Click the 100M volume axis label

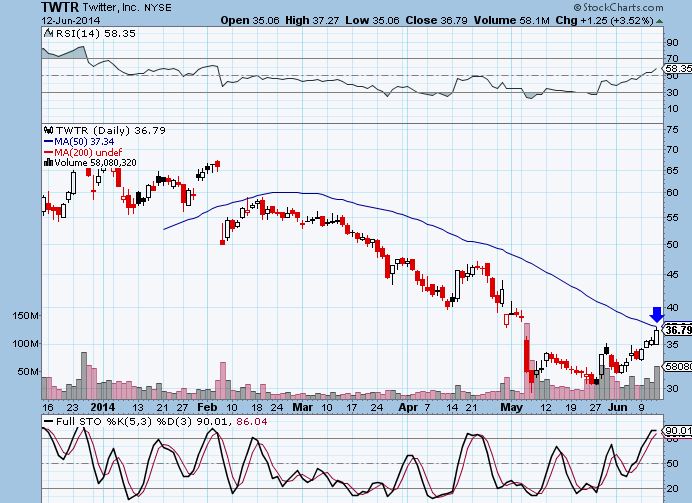(x=25, y=343)
